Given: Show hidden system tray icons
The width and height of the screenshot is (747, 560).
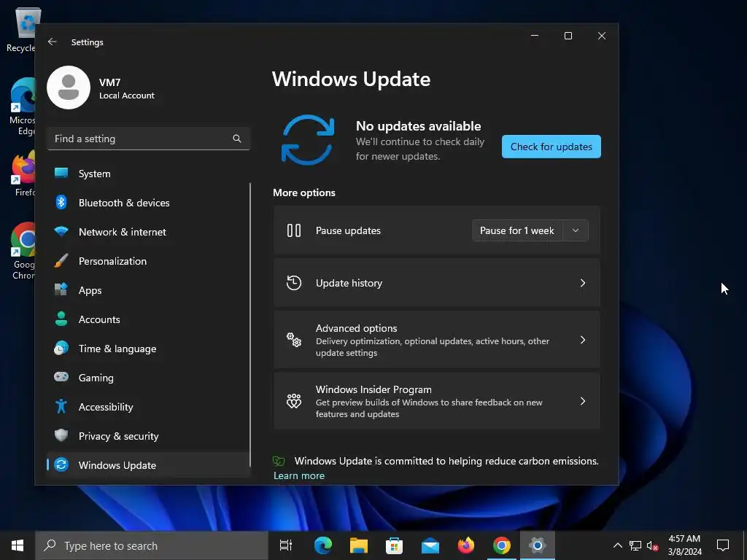Looking at the screenshot, I should (617, 545).
